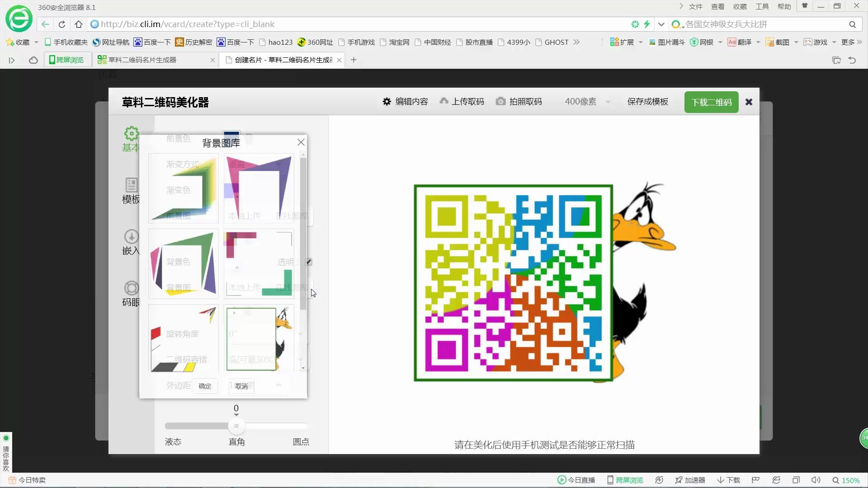
Task: Open 图片漏斗 toolbar item
Action: [667, 42]
